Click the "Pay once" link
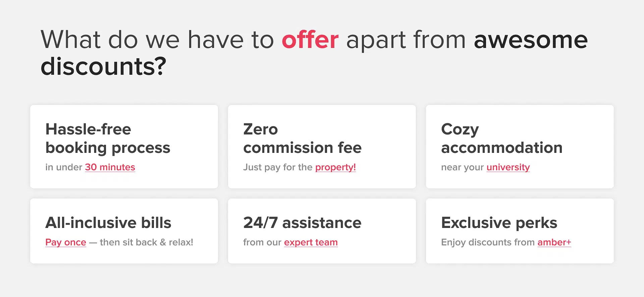Image resolution: width=644 pixels, height=297 pixels. point(66,242)
